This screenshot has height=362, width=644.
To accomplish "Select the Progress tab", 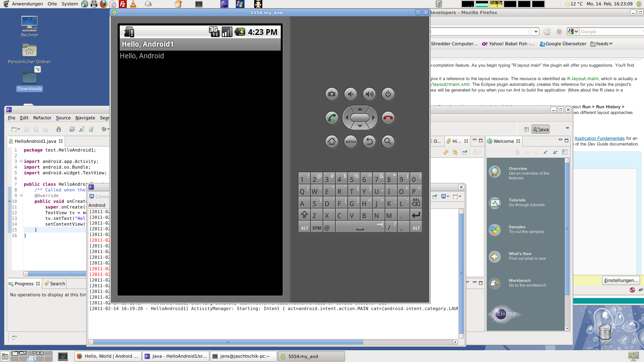I will pos(24,284).
